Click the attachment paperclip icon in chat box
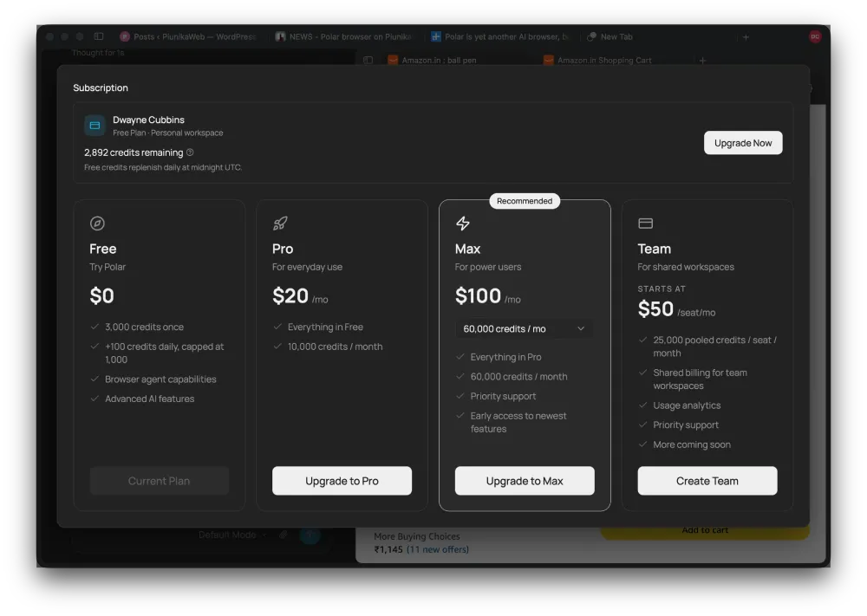The width and height of the screenshot is (867, 616). [x=284, y=535]
